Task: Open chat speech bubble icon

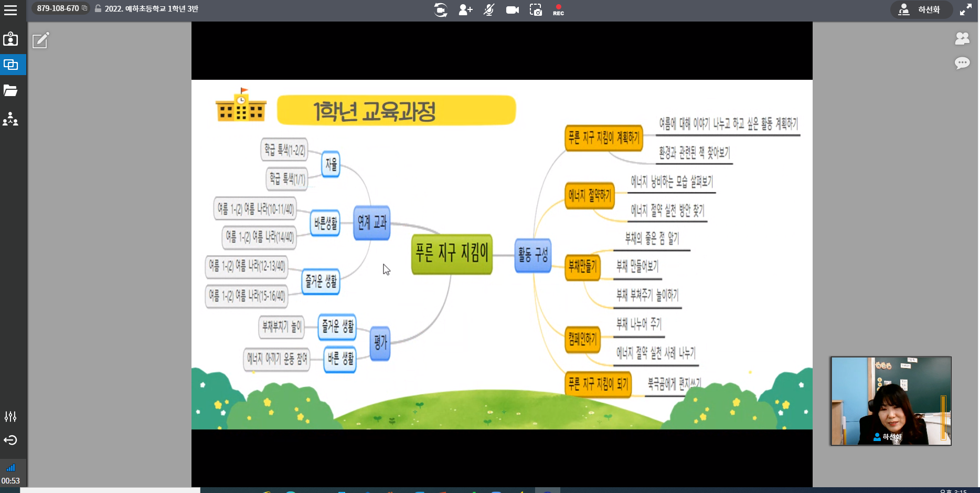Action: [x=962, y=64]
